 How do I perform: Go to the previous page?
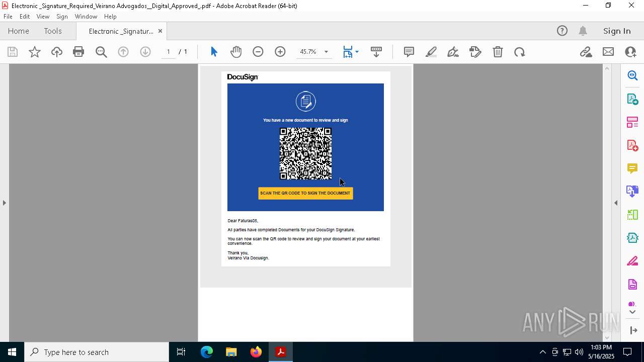[x=123, y=52]
